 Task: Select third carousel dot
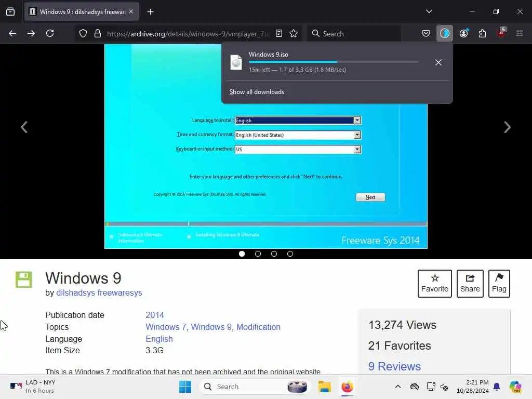(x=274, y=254)
